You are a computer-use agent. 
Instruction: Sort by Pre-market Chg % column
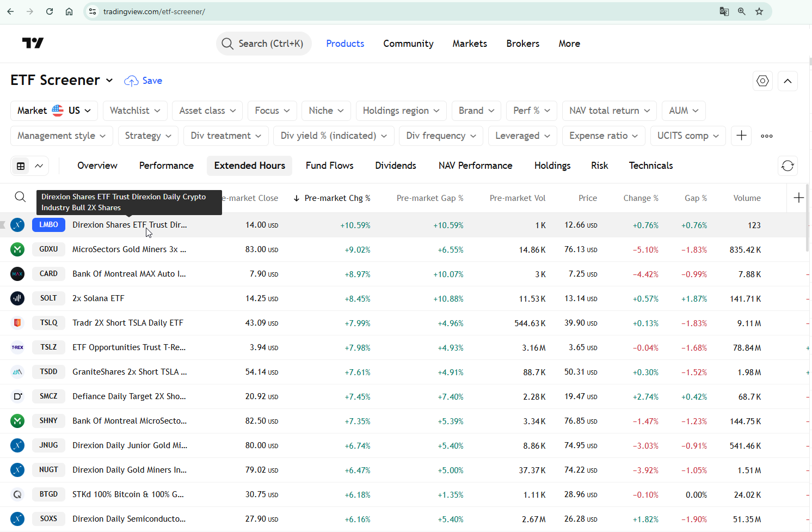tap(331, 198)
